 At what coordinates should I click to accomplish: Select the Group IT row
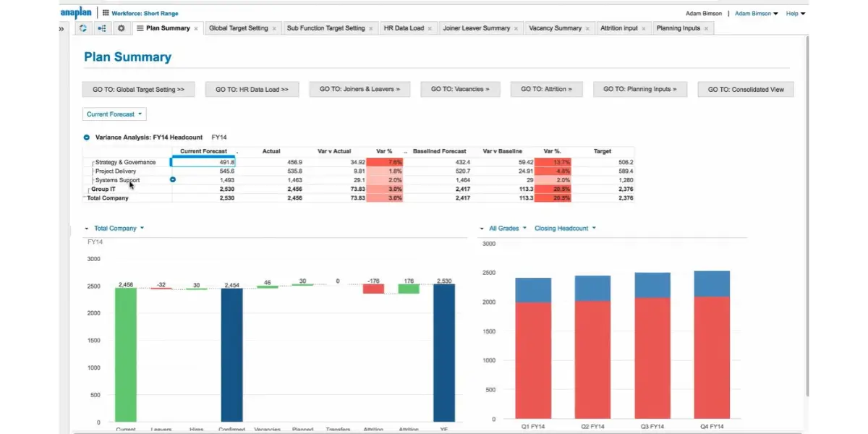(358, 189)
